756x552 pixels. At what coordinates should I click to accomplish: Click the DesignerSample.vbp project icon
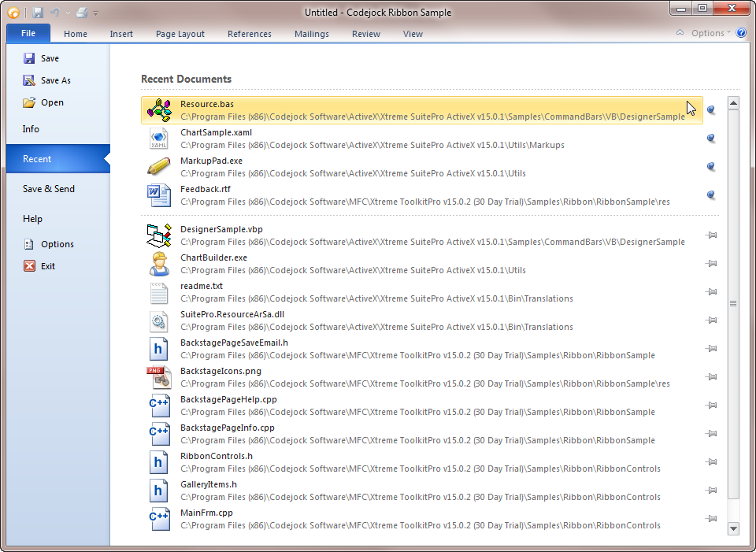[x=159, y=235]
